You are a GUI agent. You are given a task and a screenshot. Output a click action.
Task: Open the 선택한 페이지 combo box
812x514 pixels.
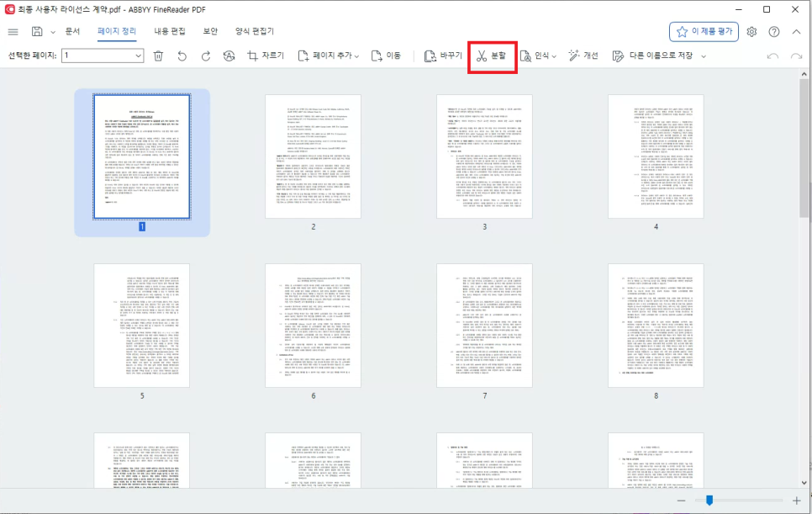(x=103, y=56)
